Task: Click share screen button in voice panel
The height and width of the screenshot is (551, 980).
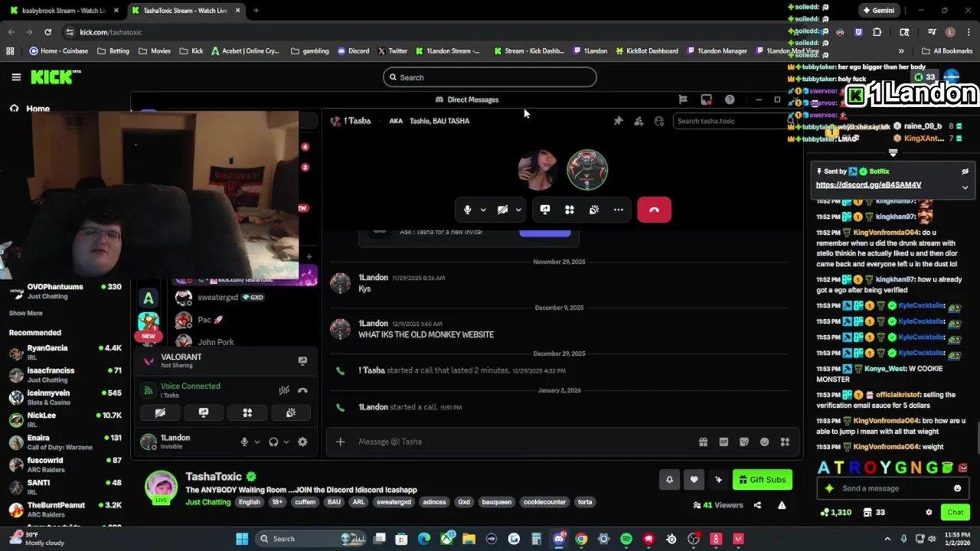Action: (x=204, y=412)
